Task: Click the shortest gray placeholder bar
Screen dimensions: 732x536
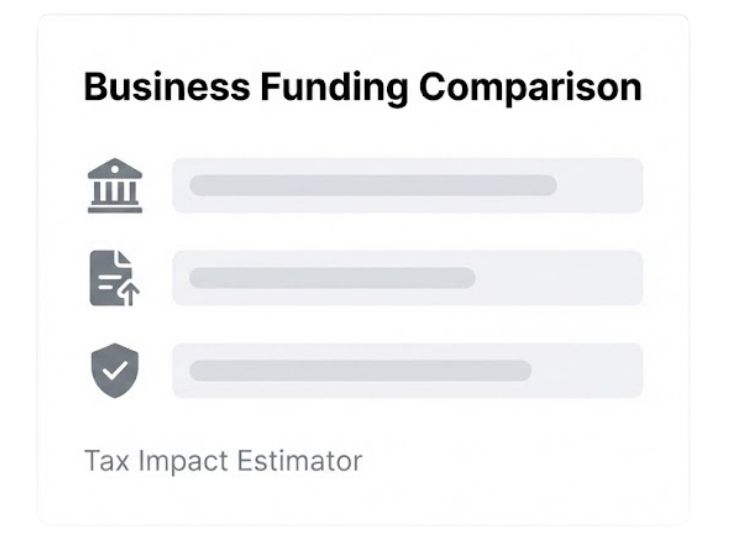Action: click(x=332, y=278)
